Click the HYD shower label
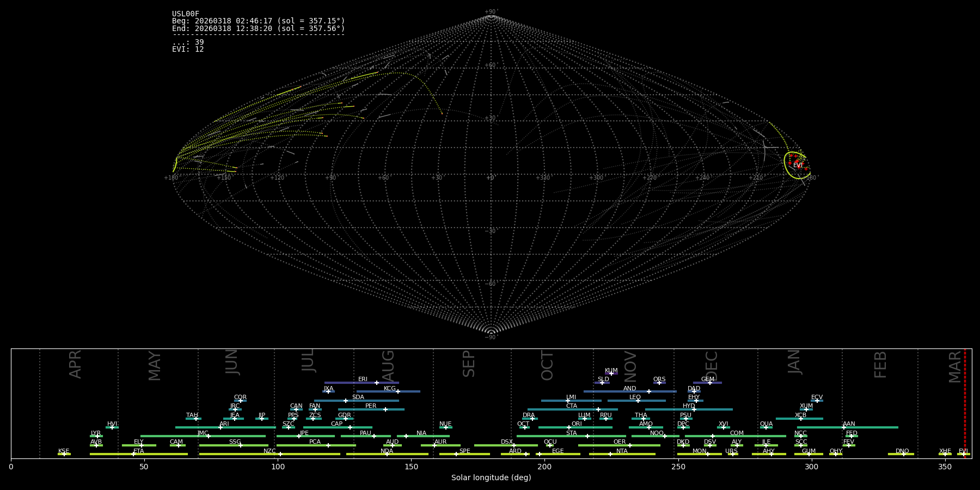This screenshot has height=490, width=980. 689,406
